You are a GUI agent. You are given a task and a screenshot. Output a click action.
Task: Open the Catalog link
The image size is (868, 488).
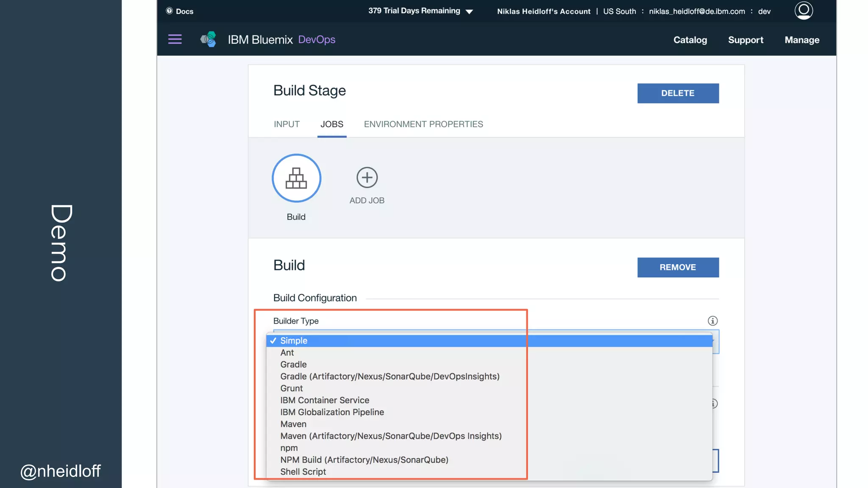pyautogui.click(x=690, y=40)
